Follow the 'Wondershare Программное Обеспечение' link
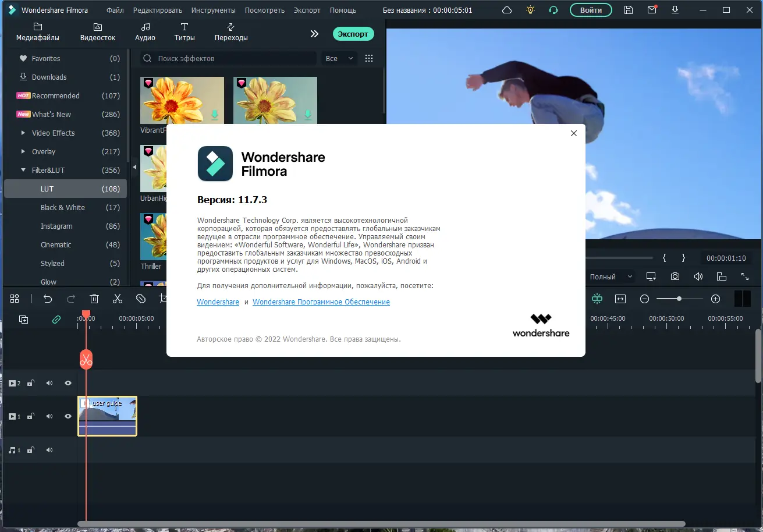763x532 pixels. pyautogui.click(x=321, y=302)
